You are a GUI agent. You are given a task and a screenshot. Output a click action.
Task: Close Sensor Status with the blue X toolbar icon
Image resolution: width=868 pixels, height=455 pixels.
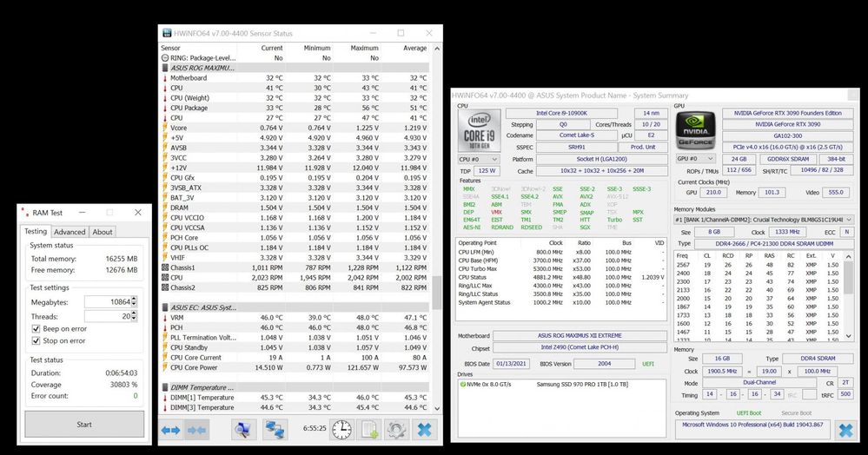[x=425, y=430]
